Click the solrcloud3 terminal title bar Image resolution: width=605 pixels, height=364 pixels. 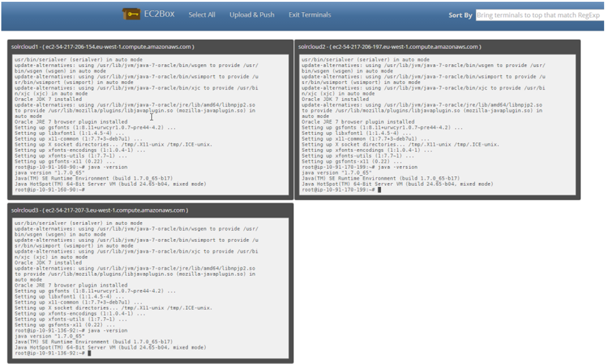[150, 210]
